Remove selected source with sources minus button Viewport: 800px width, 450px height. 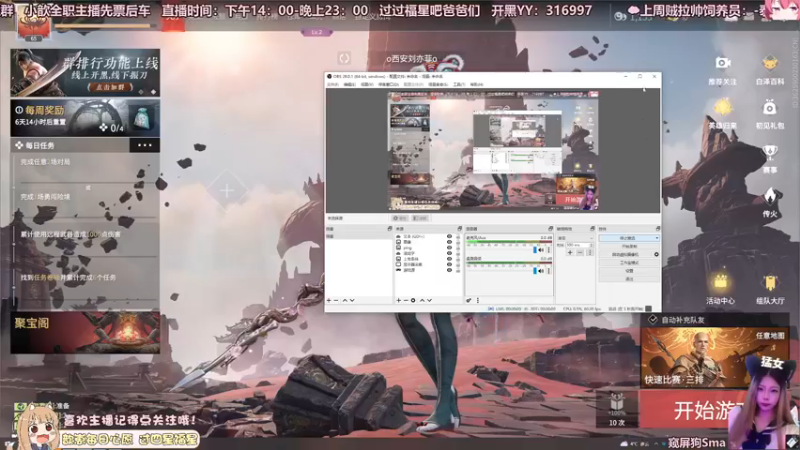click(x=406, y=301)
